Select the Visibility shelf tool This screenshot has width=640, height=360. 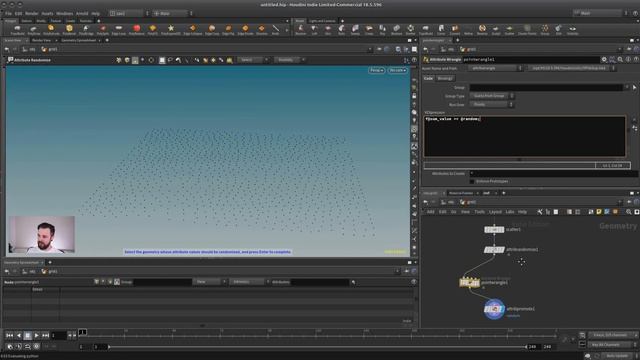[x=573, y=29]
